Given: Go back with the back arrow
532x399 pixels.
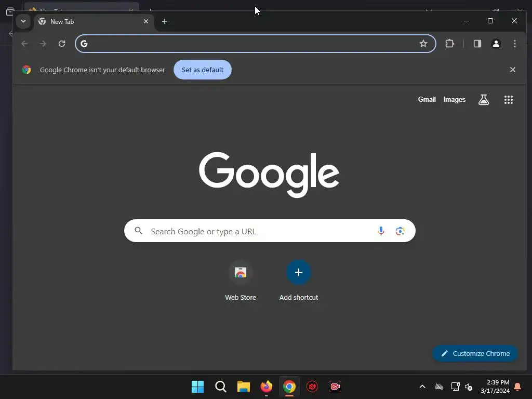Looking at the screenshot, I should [x=24, y=44].
